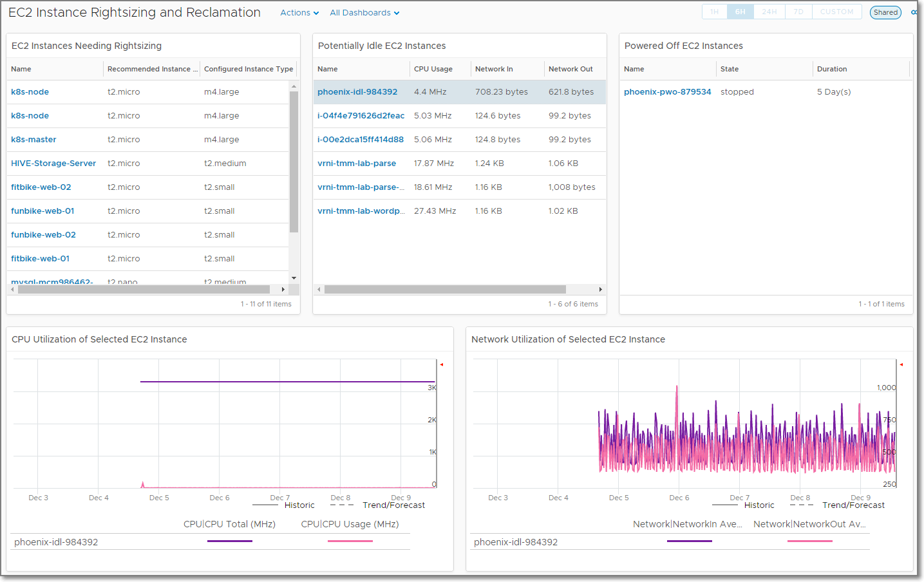Open the i-00e2dca15ff414d88 instance link
Image resolution: width=924 pixels, height=582 pixels.
tap(361, 140)
